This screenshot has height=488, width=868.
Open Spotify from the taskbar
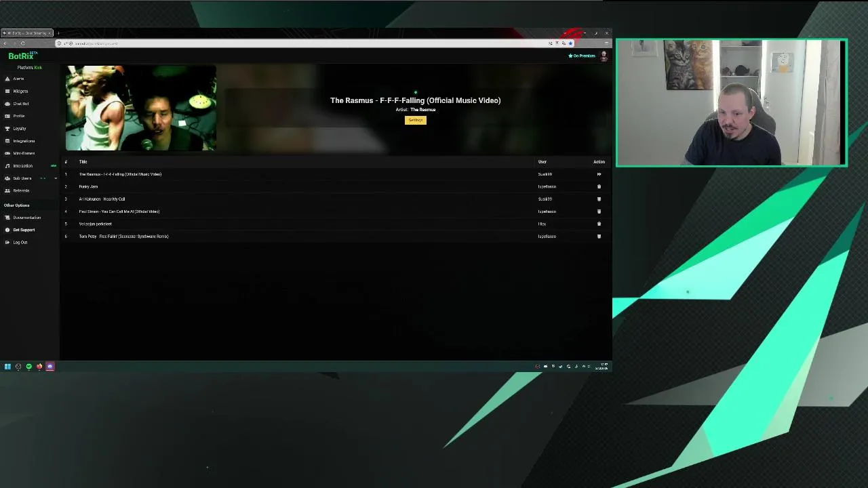point(28,367)
